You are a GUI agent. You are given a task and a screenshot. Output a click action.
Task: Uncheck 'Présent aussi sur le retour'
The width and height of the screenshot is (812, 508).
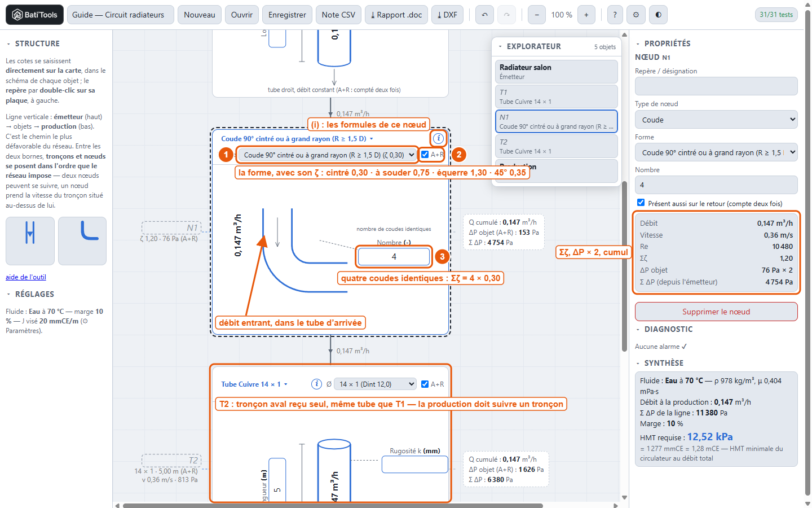click(641, 203)
